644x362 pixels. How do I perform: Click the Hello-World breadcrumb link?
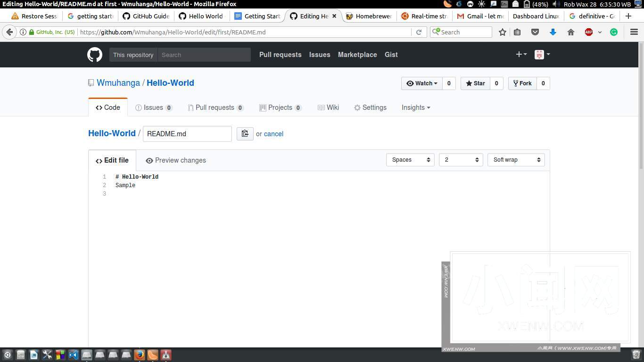(112, 133)
